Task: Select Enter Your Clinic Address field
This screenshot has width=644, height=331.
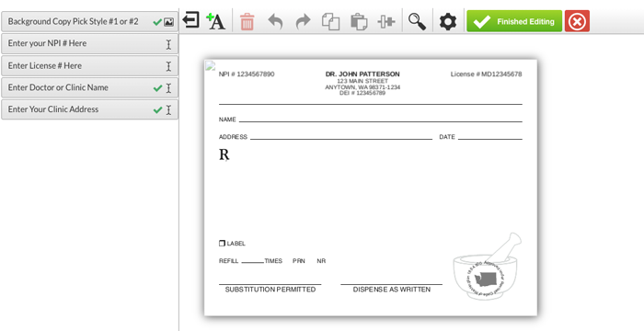Action: [89, 109]
